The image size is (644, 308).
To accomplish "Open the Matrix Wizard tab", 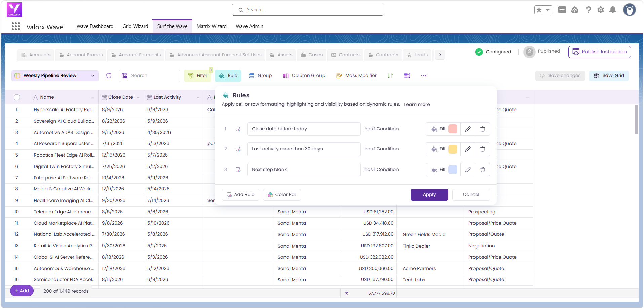I will 212,26.
